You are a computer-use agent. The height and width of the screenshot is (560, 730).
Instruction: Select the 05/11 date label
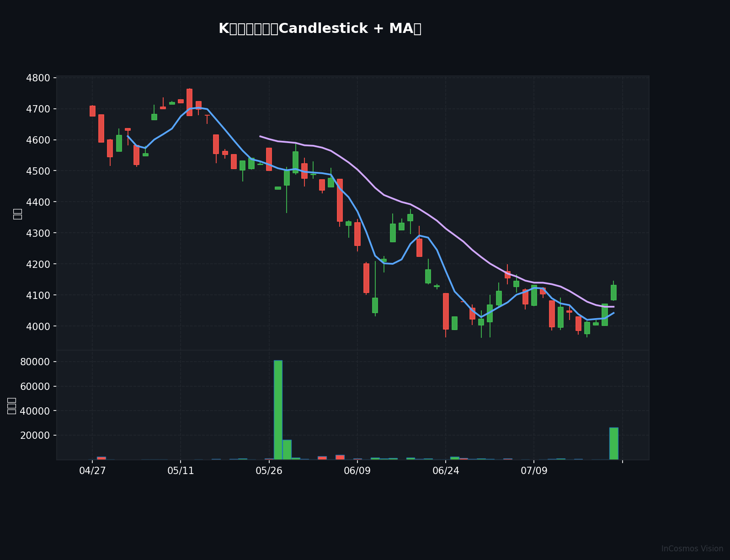pos(181,471)
